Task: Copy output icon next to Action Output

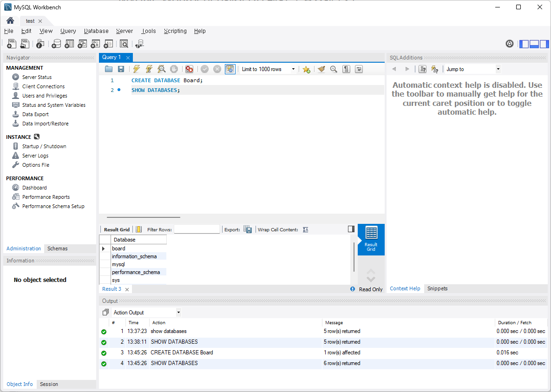Action: pos(105,312)
